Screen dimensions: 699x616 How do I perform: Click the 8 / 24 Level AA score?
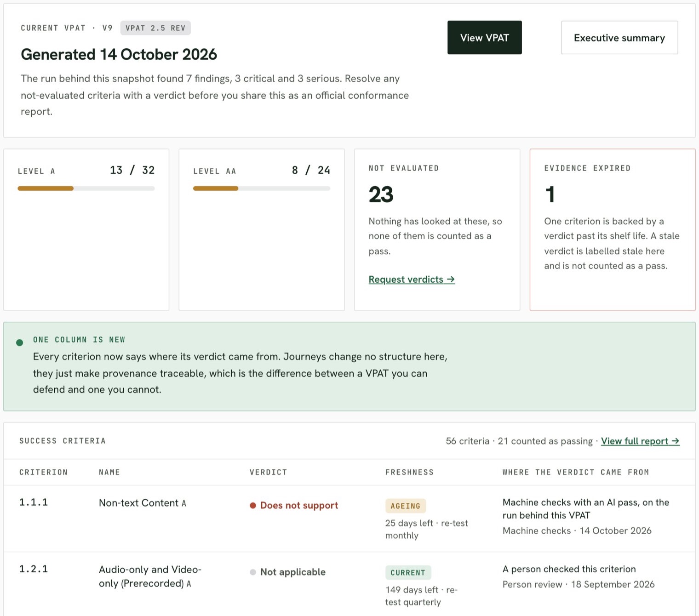[311, 171]
